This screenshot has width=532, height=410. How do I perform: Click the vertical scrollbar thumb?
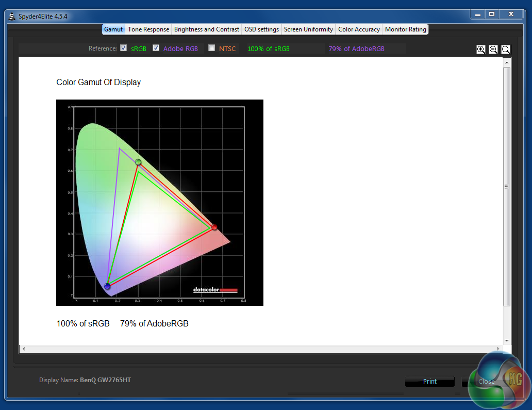(x=507, y=186)
